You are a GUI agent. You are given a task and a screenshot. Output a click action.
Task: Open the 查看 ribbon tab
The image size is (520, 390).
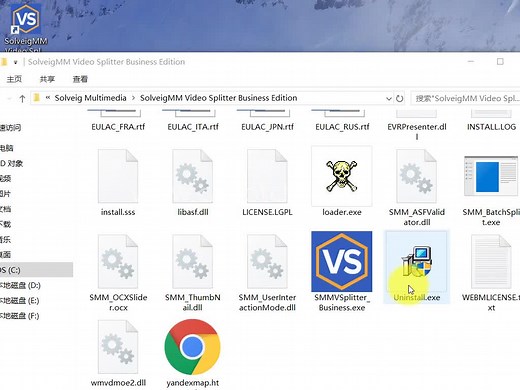80,79
